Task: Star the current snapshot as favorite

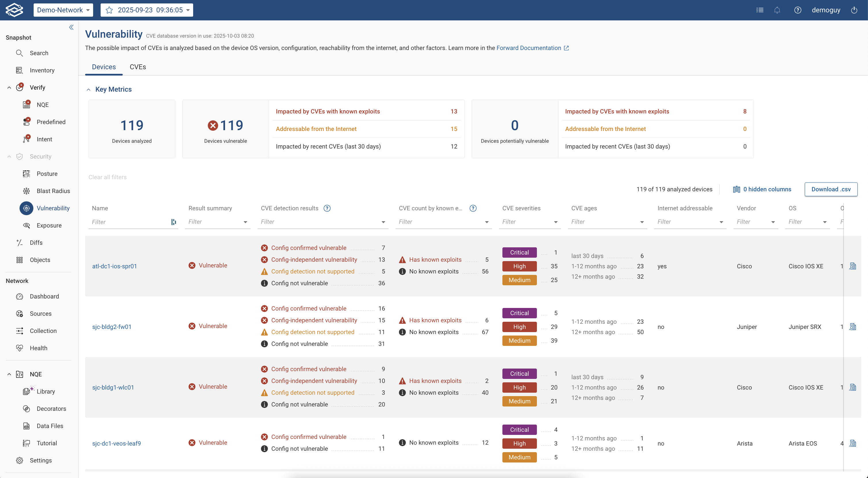Action: point(109,10)
